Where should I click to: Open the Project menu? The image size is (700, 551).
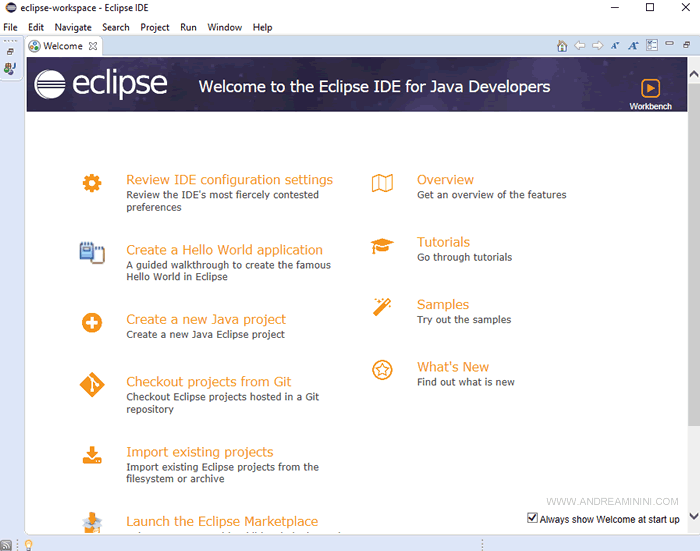click(x=155, y=27)
